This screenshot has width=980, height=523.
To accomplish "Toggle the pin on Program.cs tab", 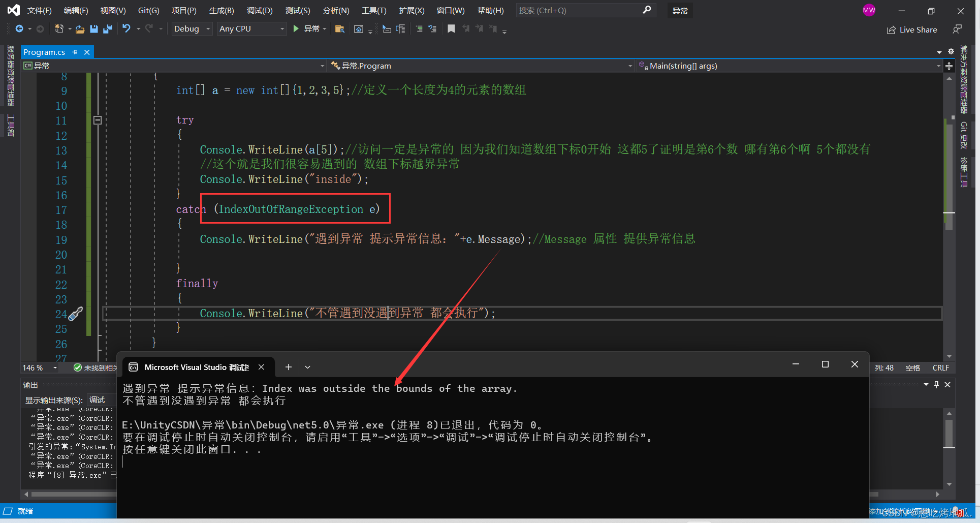I will click(x=75, y=52).
